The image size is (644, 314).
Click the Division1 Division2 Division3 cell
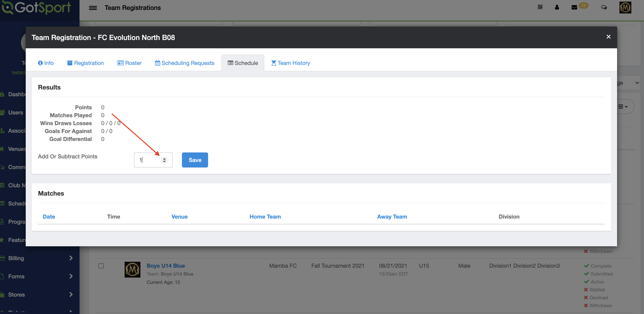pyautogui.click(x=524, y=266)
